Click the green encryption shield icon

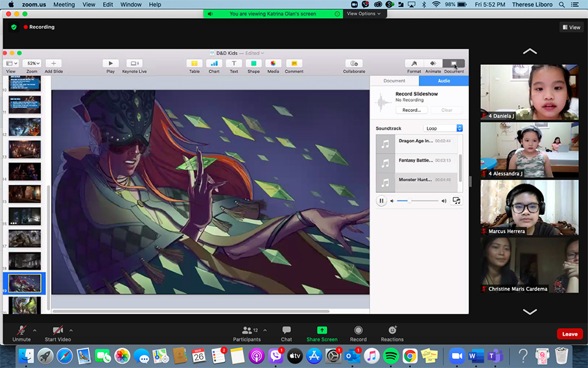pos(14,27)
